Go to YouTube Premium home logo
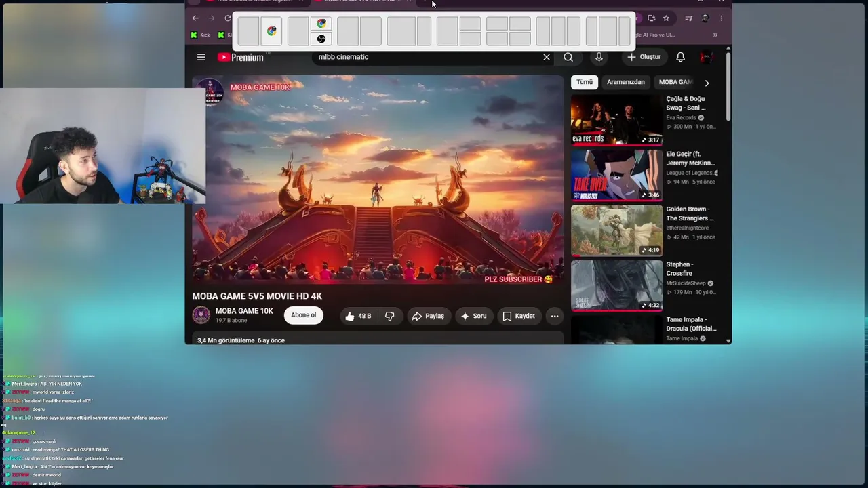The image size is (868, 488). (x=241, y=57)
